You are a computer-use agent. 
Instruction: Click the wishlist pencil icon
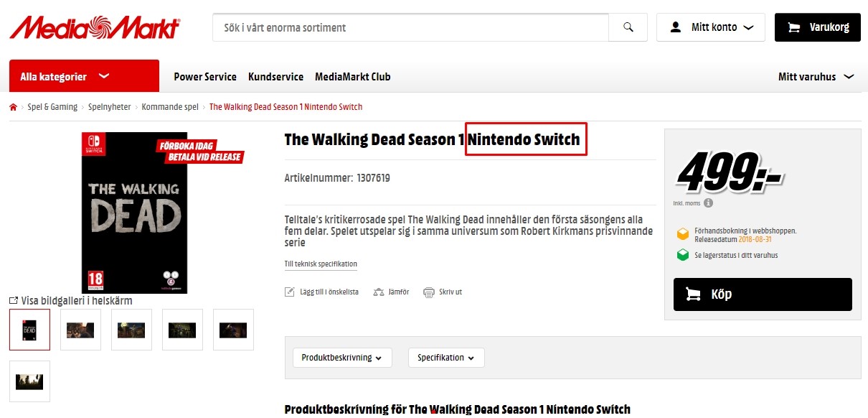[x=290, y=292]
